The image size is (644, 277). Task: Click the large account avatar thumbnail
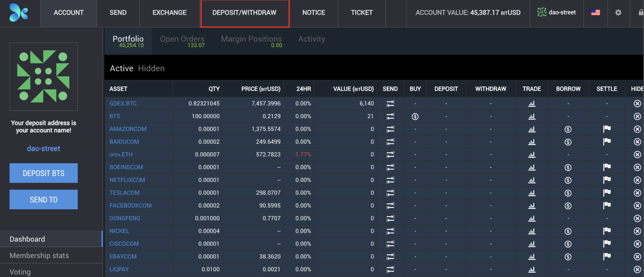point(44,77)
